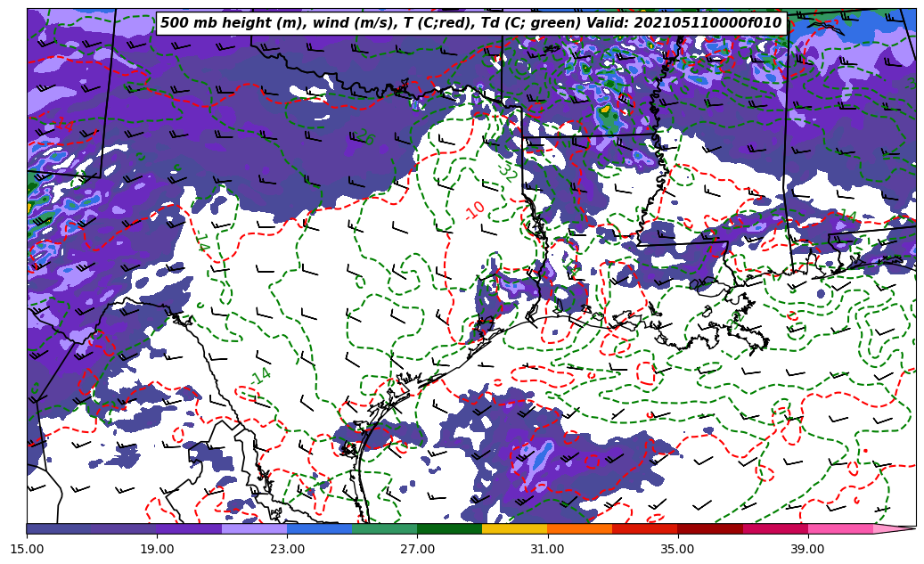Click the dark green colorbar segment
The image size is (924, 564).
coord(449,528)
